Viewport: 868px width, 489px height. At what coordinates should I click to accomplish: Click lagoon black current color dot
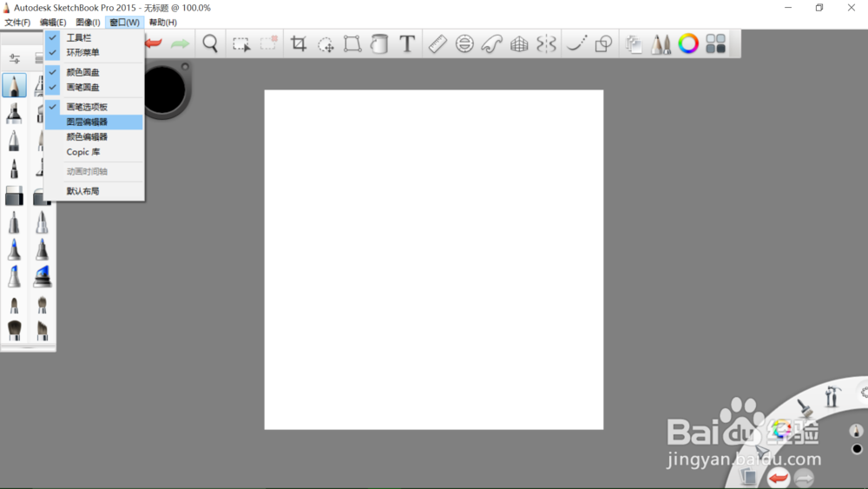(x=857, y=448)
